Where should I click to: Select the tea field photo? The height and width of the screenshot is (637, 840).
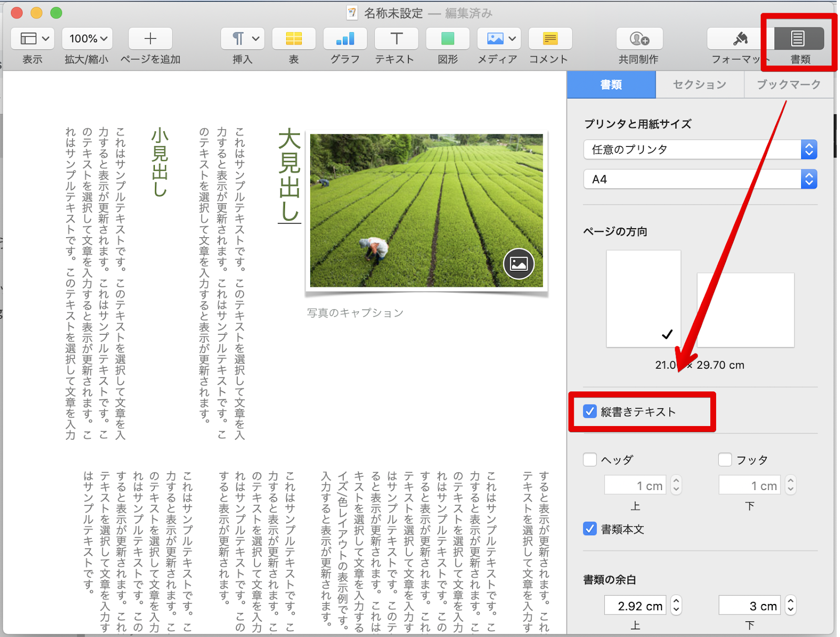tap(426, 210)
